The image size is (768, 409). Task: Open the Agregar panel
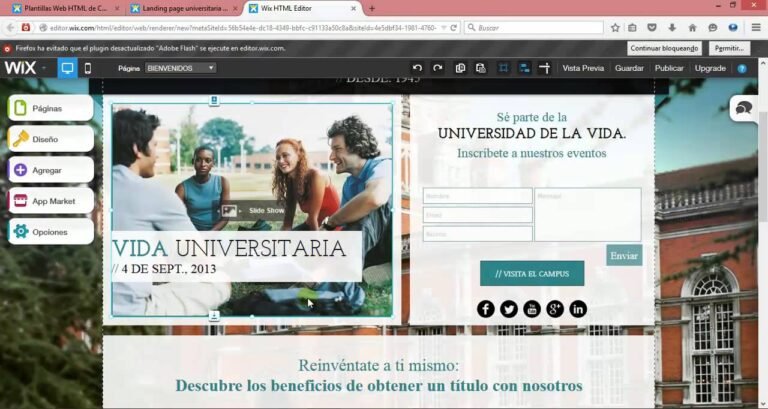point(50,170)
